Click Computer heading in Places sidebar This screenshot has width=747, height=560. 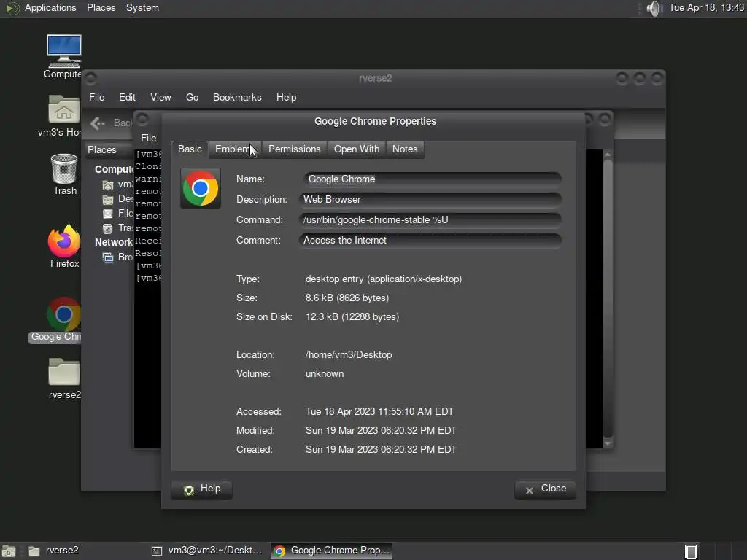[113, 169]
